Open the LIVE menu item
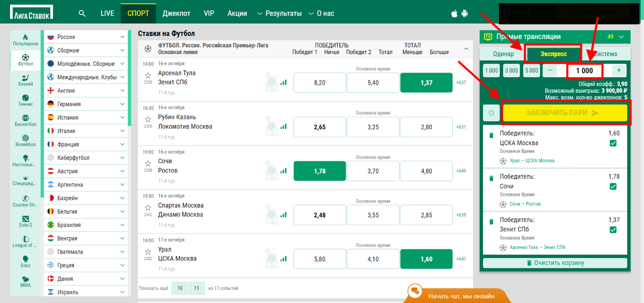644x303 pixels. (x=107, y=13)
